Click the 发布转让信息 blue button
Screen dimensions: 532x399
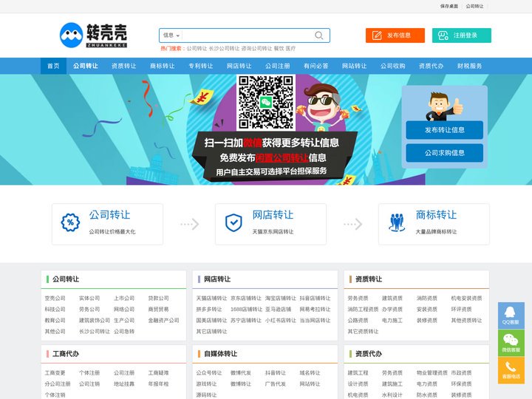click(445, 130)
